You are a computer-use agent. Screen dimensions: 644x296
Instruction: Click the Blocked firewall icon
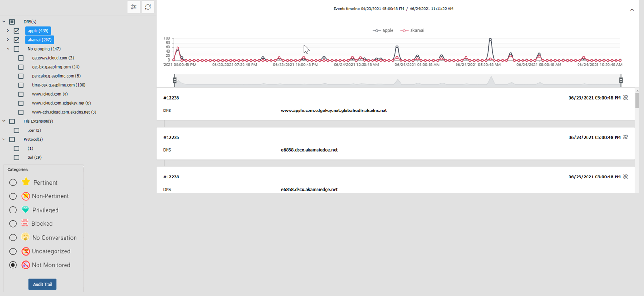25,223
